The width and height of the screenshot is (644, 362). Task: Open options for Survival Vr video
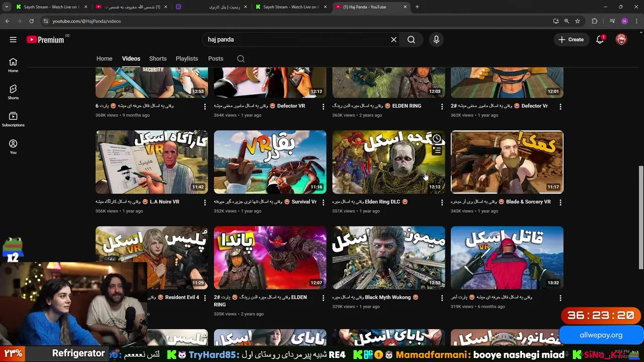324,202
